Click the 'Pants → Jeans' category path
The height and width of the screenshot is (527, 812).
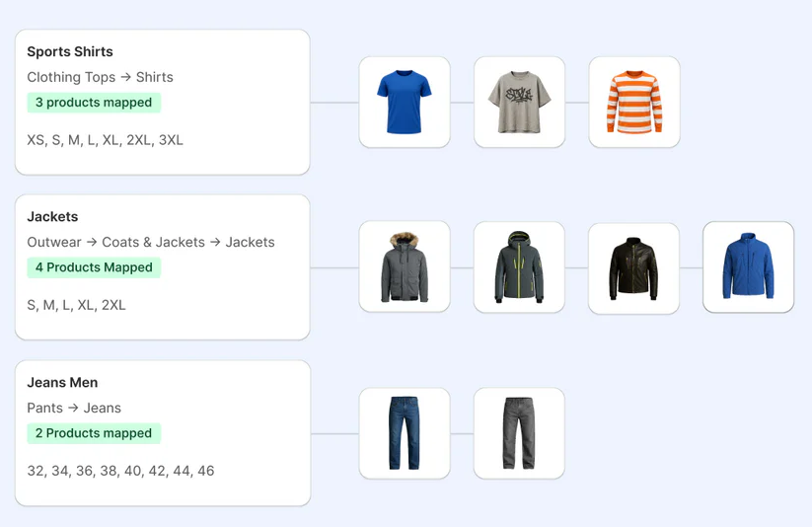(74, 408)
